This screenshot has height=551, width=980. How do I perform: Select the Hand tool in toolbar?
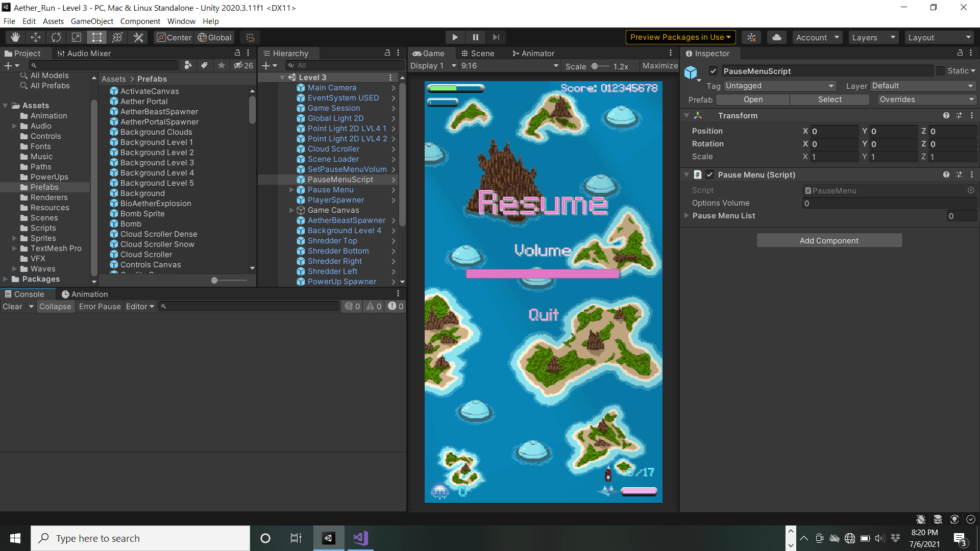coord(15,37)
